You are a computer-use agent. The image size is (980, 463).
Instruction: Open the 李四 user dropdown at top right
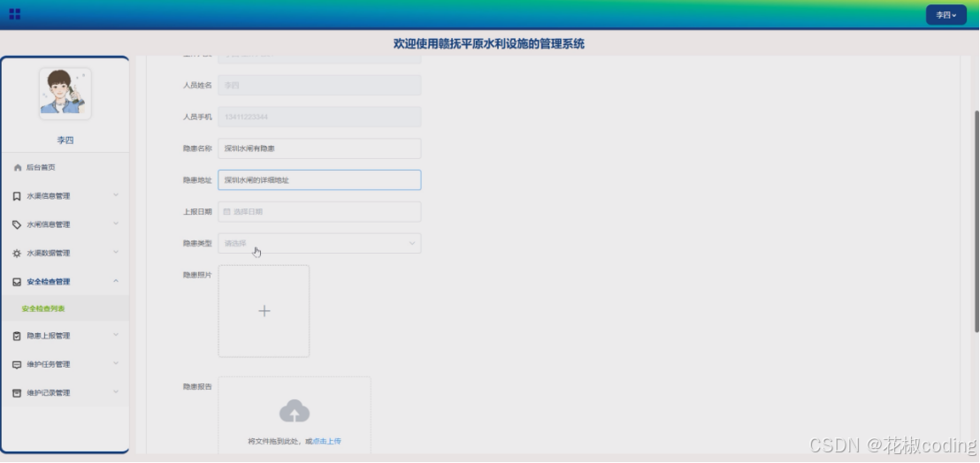(946, 15)
